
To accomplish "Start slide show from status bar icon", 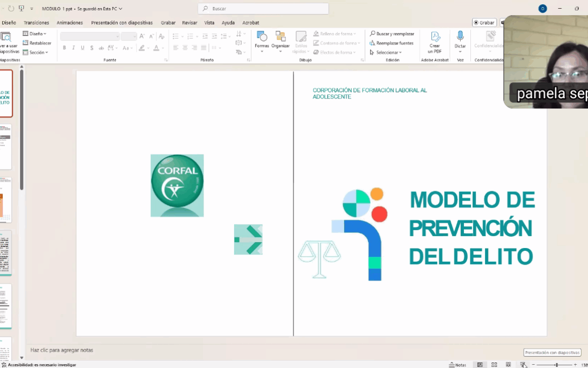I will [524, 365].
